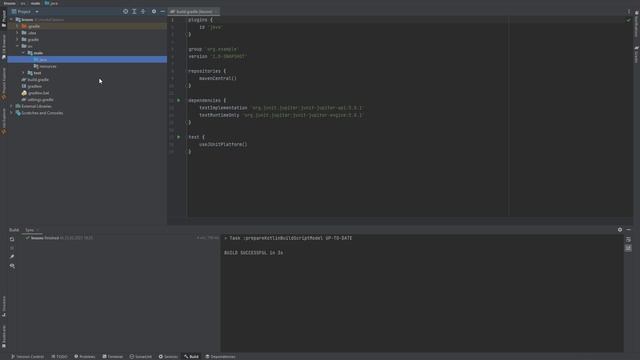Select the resources folder row
This screenshot has width=640, height=360.
pos(87,66)
